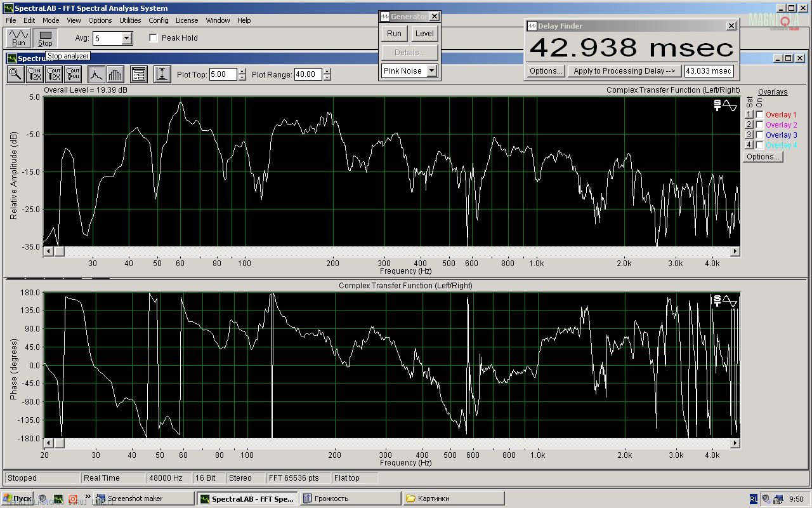Decrease Plot Range with down arrow
The height and width of the screenshot is (508, 812).
327,77
